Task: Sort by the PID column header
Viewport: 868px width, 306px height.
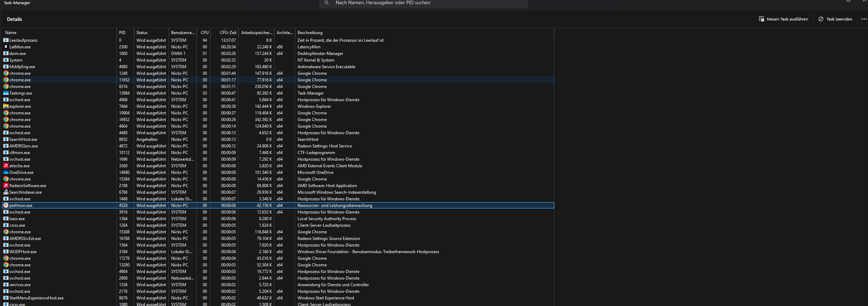Action: pos(125,33)
